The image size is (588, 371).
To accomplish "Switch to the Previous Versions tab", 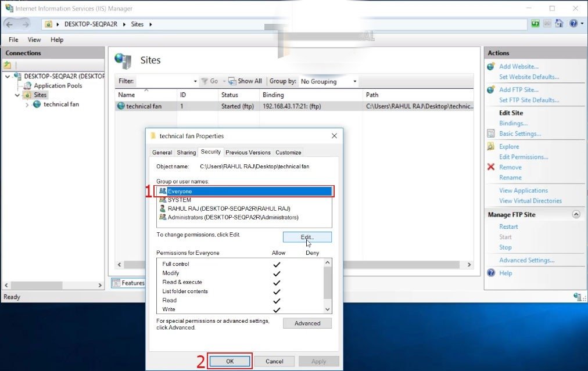I will click(x=248, y=153).
